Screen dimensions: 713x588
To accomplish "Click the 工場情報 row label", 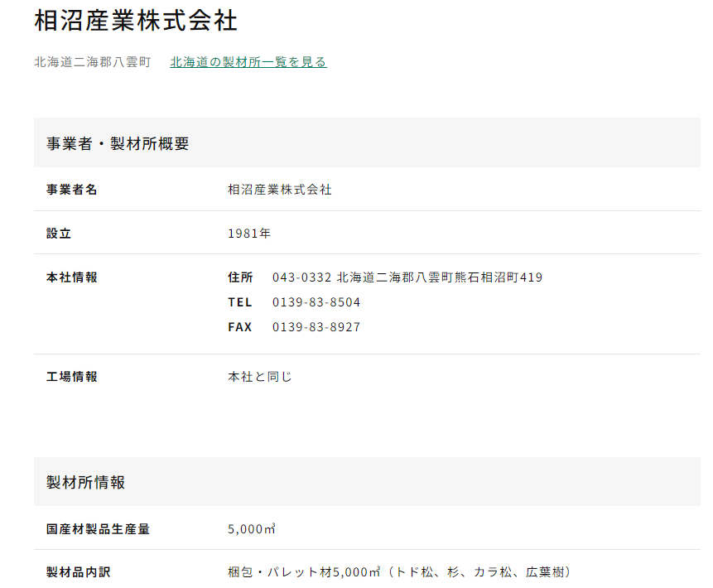I will pos(72,377).
